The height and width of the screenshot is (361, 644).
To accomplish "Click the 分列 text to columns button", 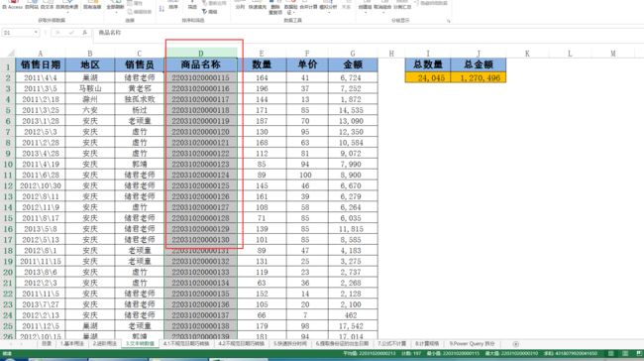I will (240, 6).
